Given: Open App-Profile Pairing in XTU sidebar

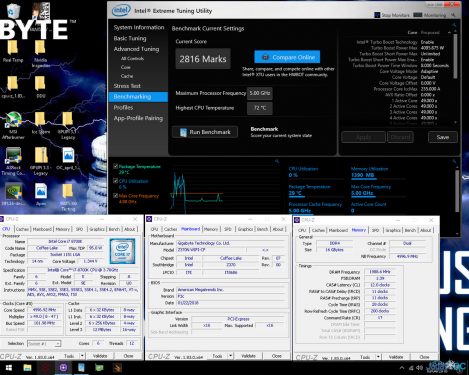Looking at the screenshot, I should pos(138,118).
